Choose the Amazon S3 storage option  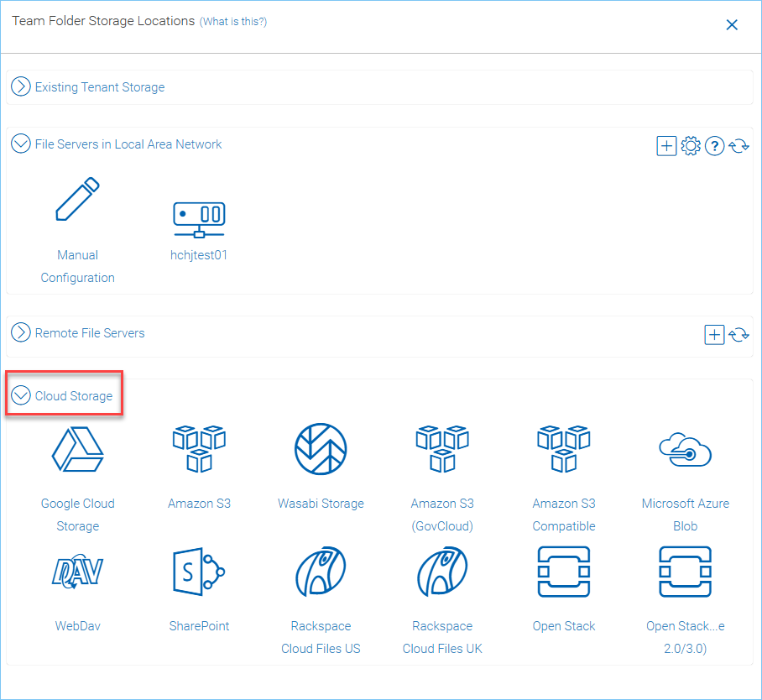pyautogui.click(x=199, y=449)
